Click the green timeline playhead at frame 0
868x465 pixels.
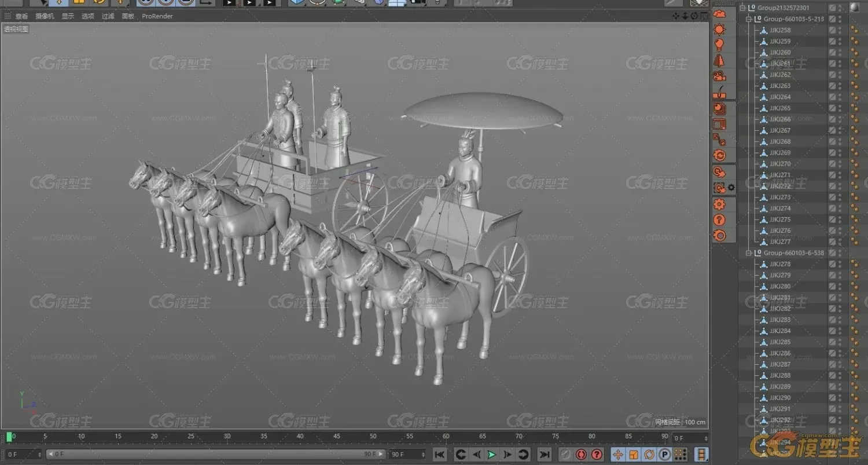(9, 437)
